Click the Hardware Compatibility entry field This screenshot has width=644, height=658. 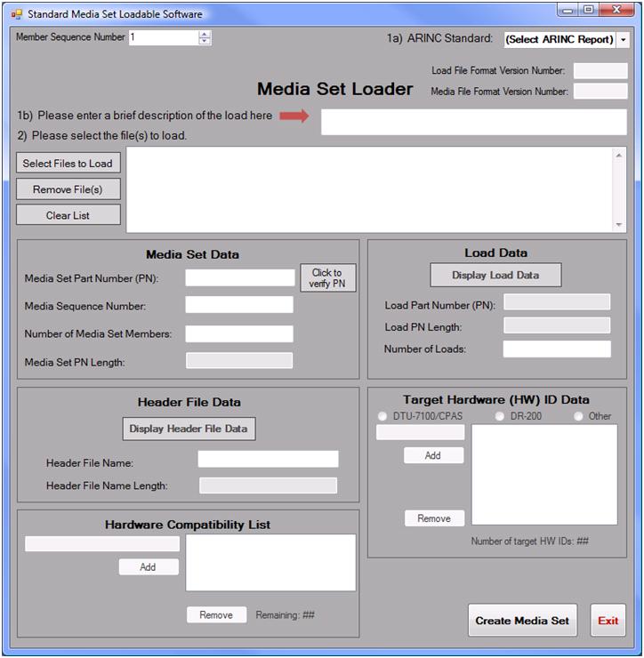(x=102, y=544)
